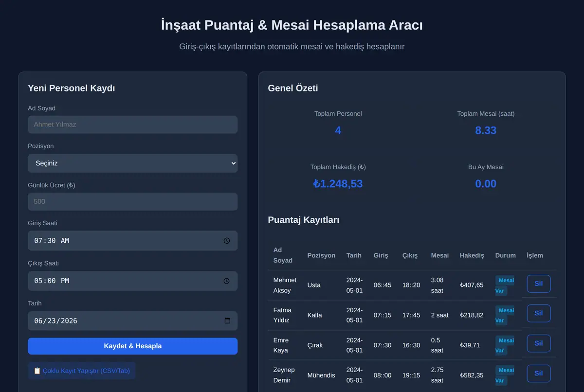Click the Mesai Var badge for Emre Kaya
584x392 pixels.
(505, 346)
